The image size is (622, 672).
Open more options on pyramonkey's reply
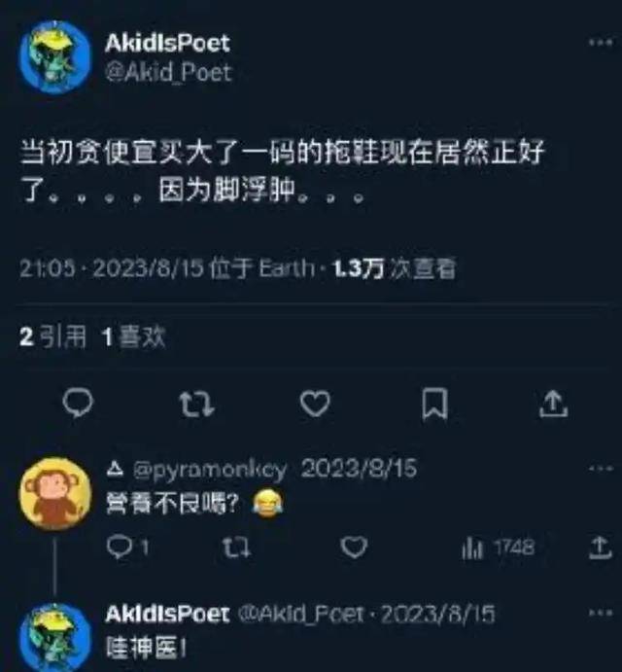(x=601, y=469)
